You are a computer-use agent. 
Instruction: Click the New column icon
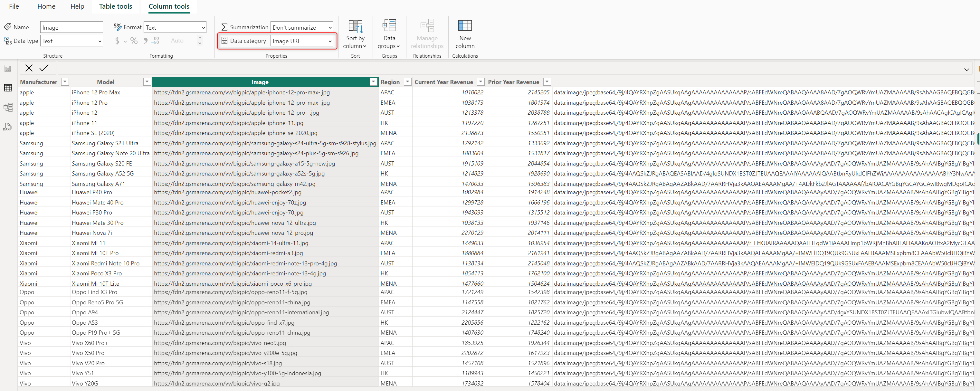point(464,26)
